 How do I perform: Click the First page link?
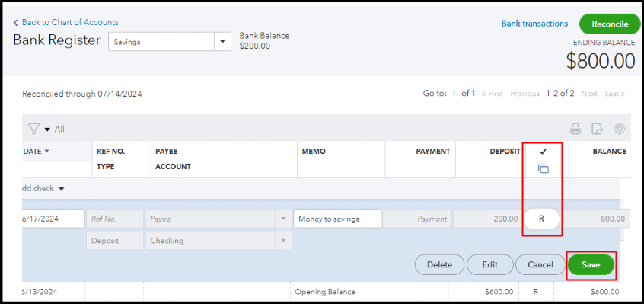point(492,94)
